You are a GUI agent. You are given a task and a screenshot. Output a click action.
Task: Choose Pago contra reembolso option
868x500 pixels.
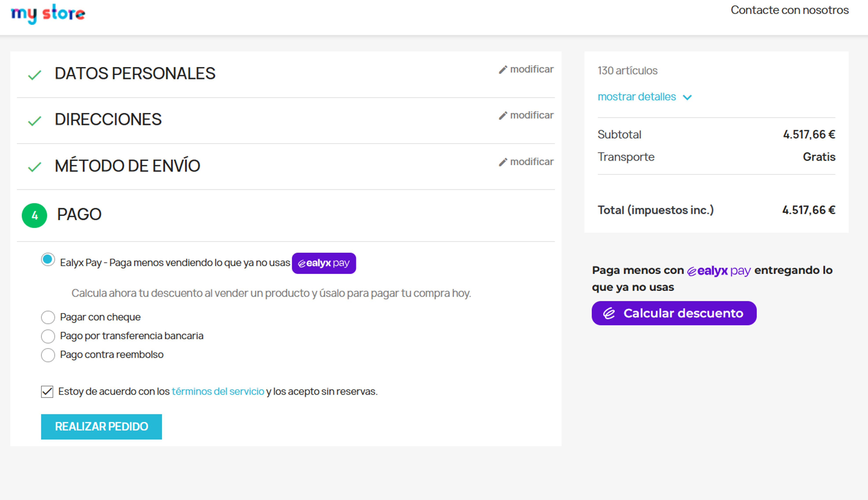[x=48, y=355]
